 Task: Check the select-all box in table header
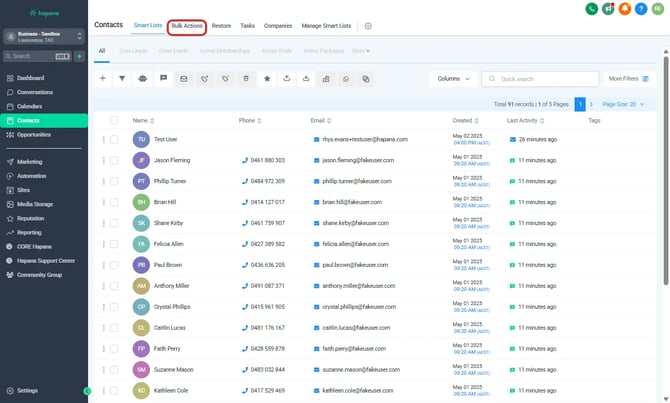pos(114,120)
